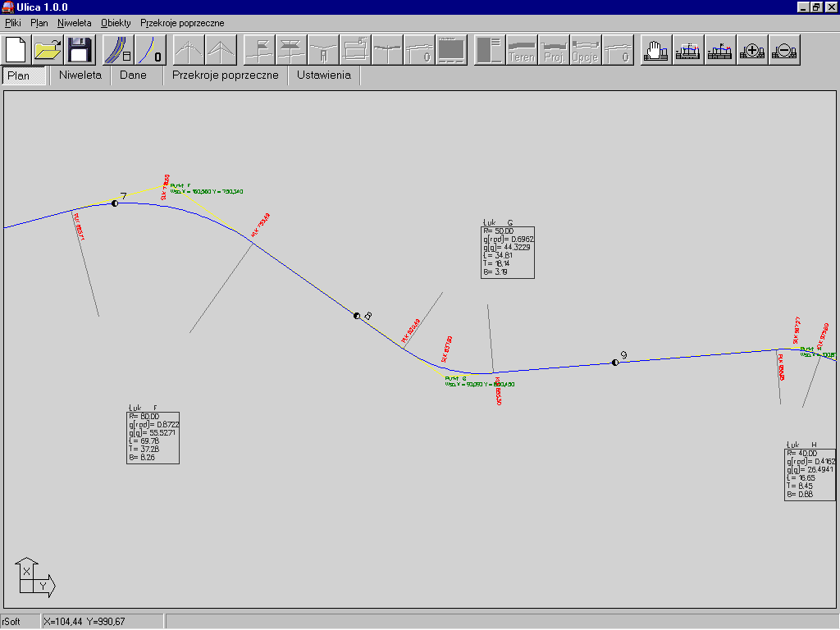Click route vertex point 7 on the plan
Viewport: 840px width, 630px height.
[115, 203]
